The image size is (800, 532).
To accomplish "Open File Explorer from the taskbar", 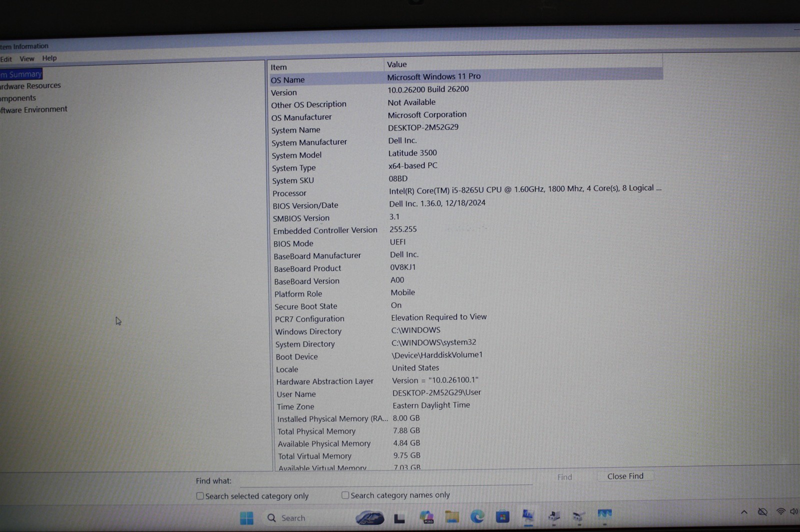I will (x=452, y=517).
